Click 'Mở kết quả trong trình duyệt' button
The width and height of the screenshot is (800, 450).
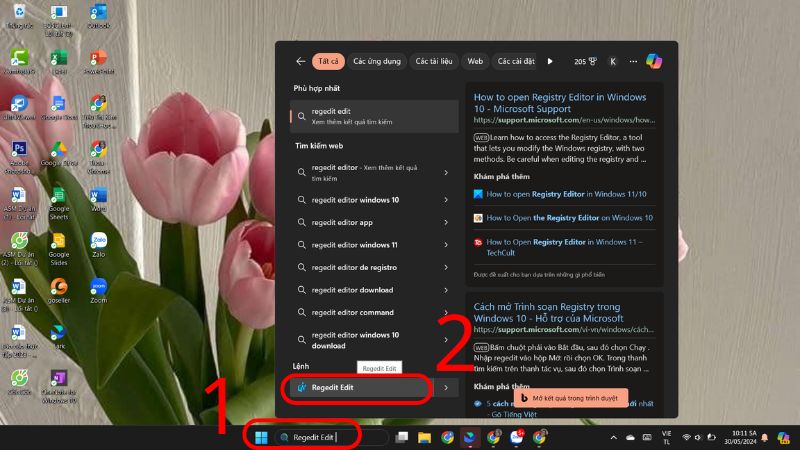[x=570, y=398]
